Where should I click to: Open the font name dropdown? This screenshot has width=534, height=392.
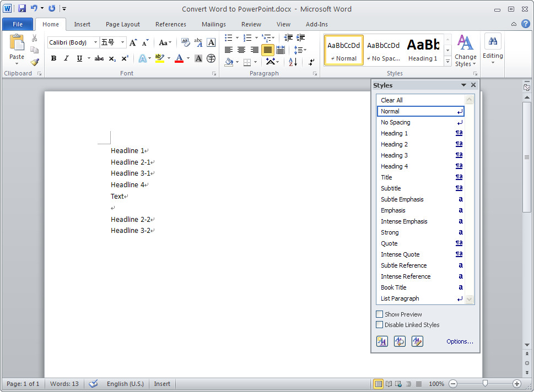[95, 42]
